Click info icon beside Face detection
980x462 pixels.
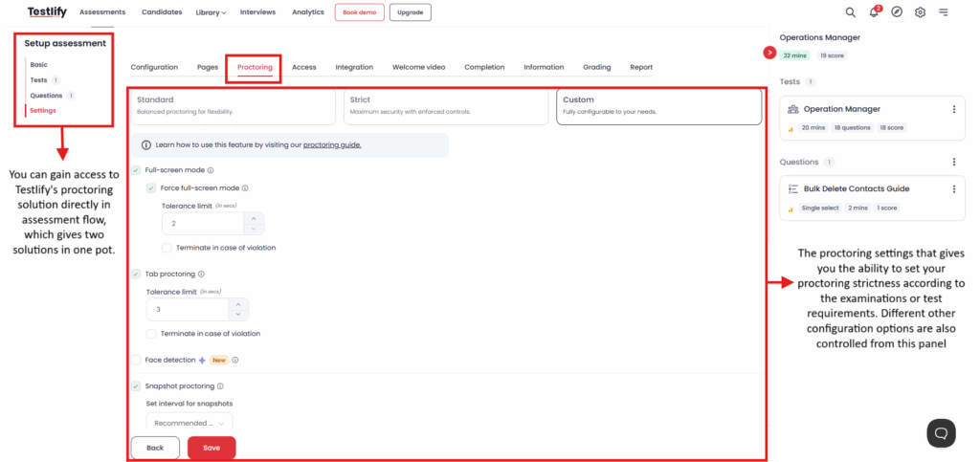(235, 361)
